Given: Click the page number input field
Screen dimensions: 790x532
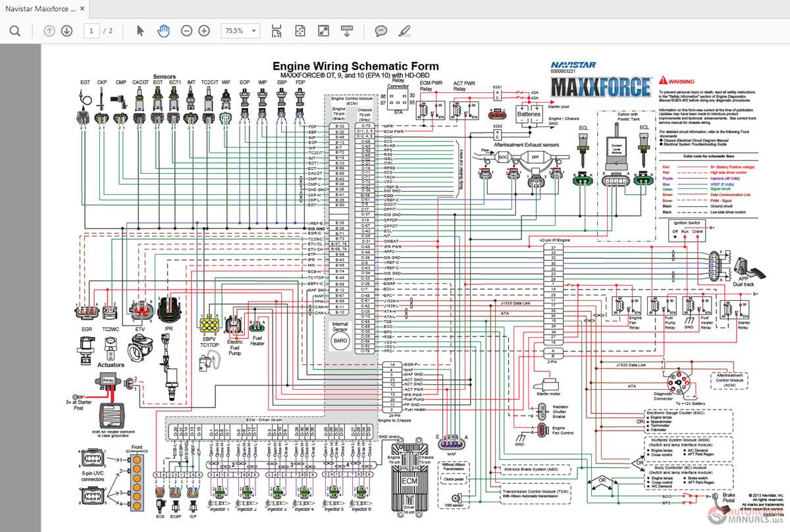Looking at the screenshot, I should click(x=92, y=31).
